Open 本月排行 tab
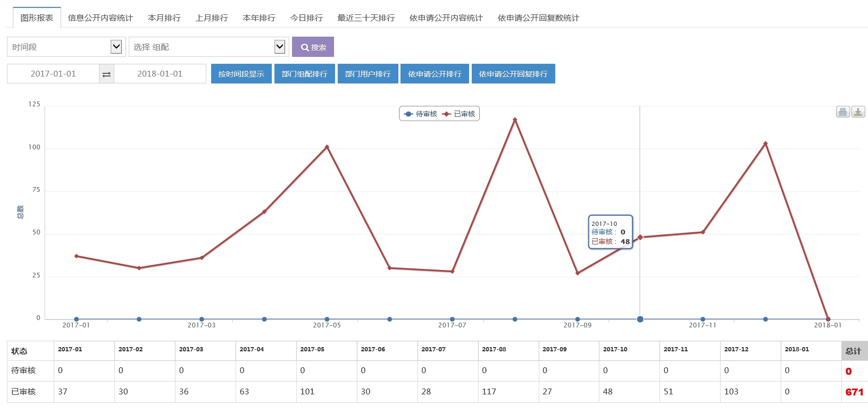Viewport: 868px width, 413px height. click(164, 18)
